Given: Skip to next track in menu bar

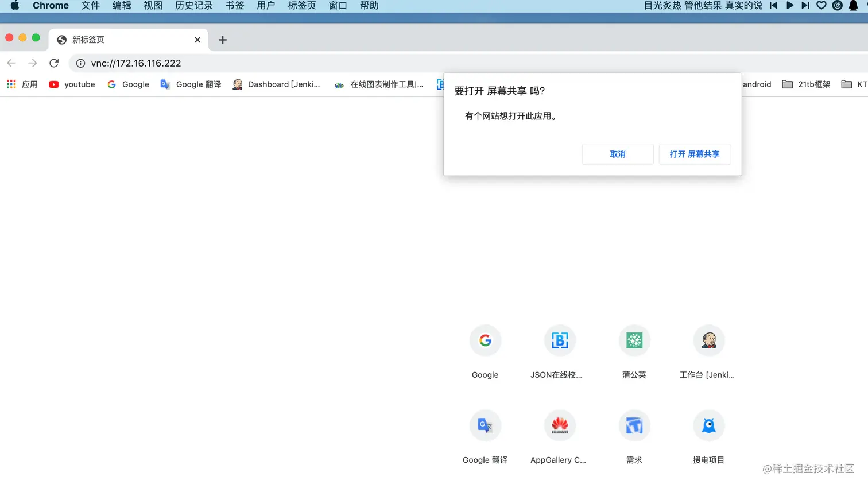Looking at the screenshot, I should [805, 6].
